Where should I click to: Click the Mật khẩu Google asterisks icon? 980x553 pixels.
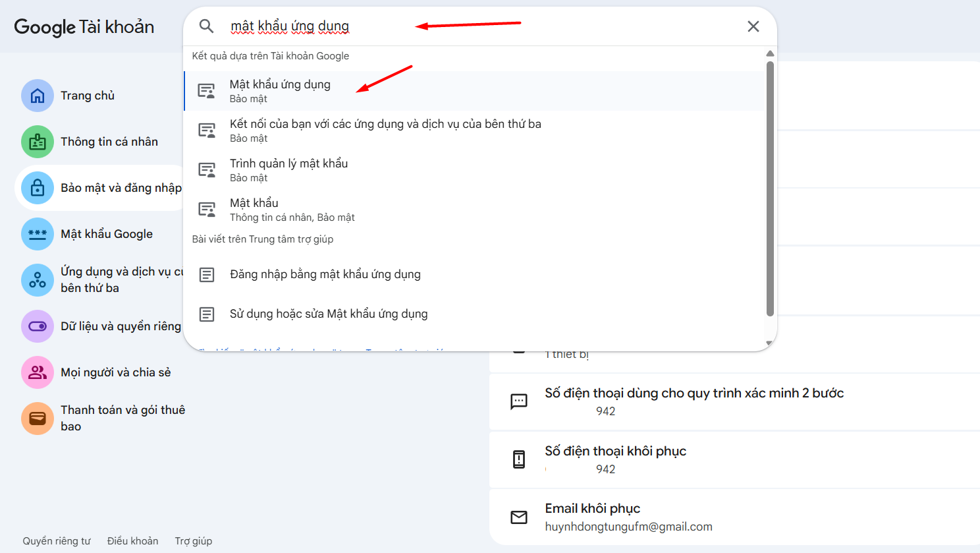pyautogui.click(x=38, y=234)
